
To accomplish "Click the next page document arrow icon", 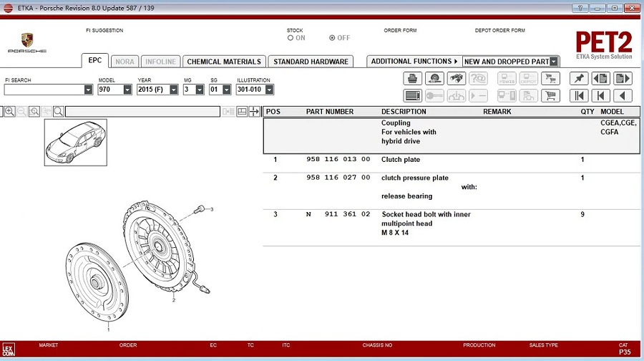I will click(x=623, y=78).
